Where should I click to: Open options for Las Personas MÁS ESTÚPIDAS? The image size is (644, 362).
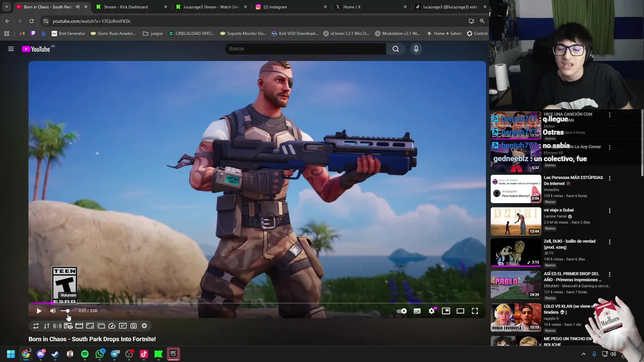[x=610, y=178]
